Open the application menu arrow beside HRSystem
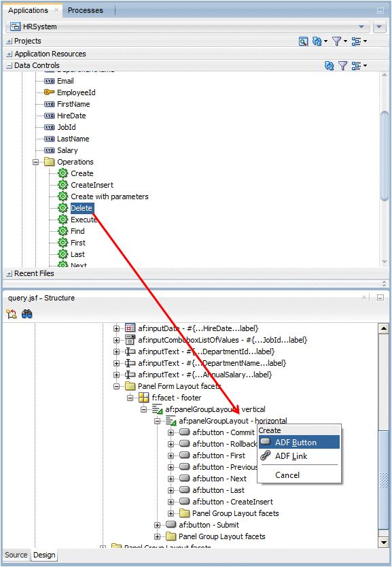This screenshot has width=392, height=567. tap(379, 27)
